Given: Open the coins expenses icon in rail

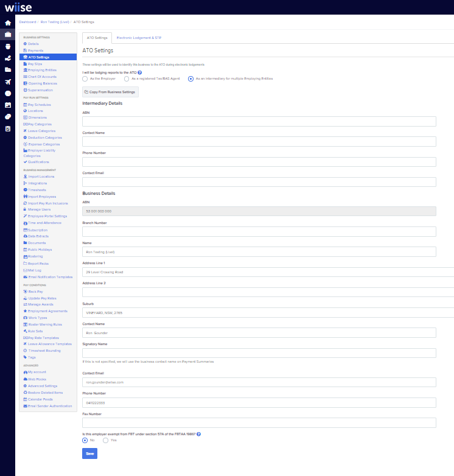Looking at the screenshot, I should [x=8, y=117].
